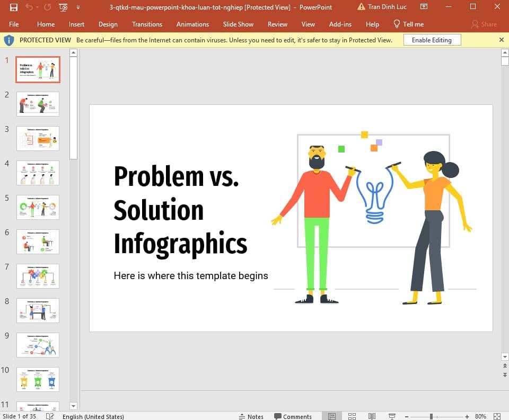Toggle Fit slide to current window

496,416
